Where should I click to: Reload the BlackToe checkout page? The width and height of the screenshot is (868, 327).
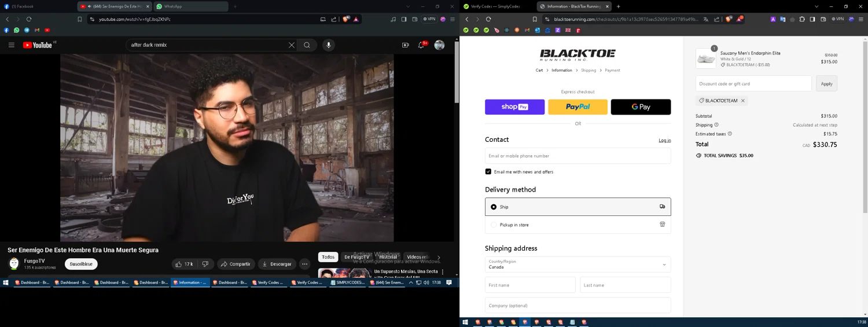point(488,19)
